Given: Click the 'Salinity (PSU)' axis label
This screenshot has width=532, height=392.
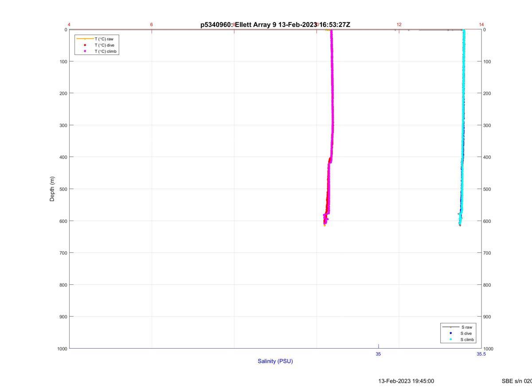Looking at the screenshot, I should pyautogui.click(x=275, y=361).
